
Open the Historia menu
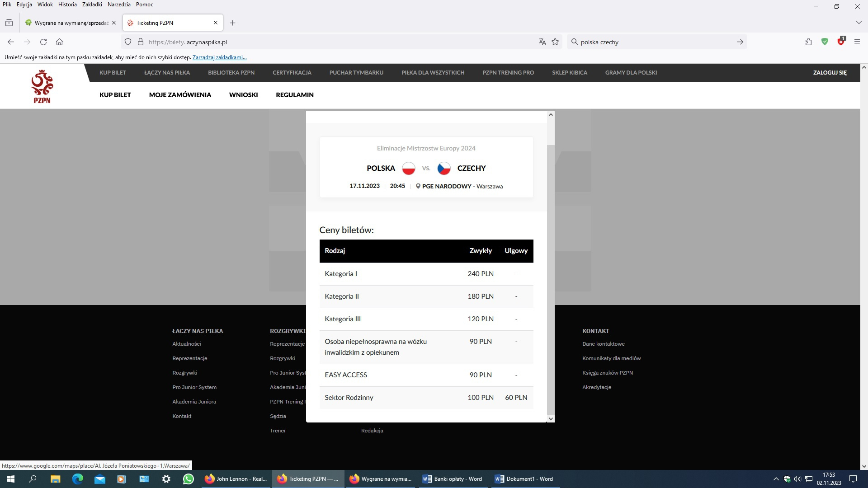coord(67,5)
